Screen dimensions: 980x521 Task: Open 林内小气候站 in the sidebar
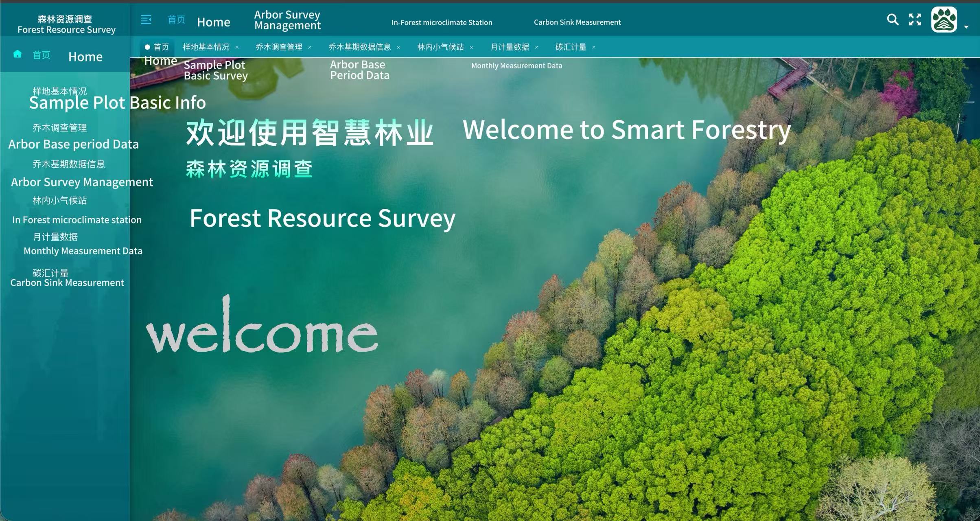[x=60, y=200]
